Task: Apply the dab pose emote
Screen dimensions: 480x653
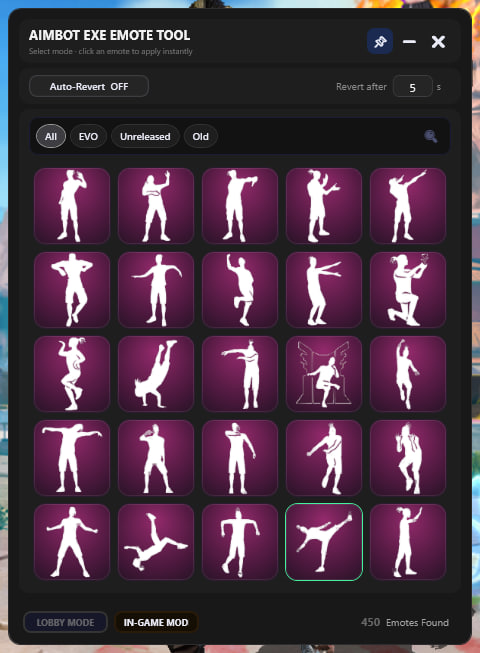Action: click(408, 206)
